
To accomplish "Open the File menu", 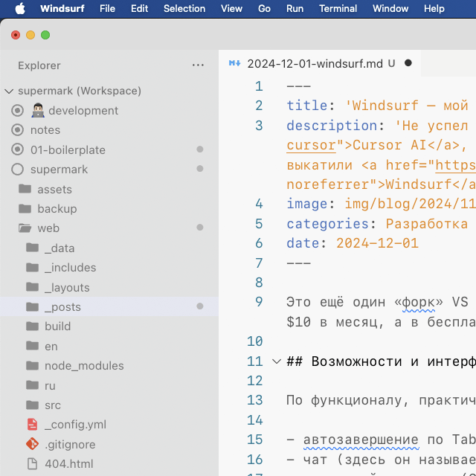I will pyautogui.click(x=107, y=8).
